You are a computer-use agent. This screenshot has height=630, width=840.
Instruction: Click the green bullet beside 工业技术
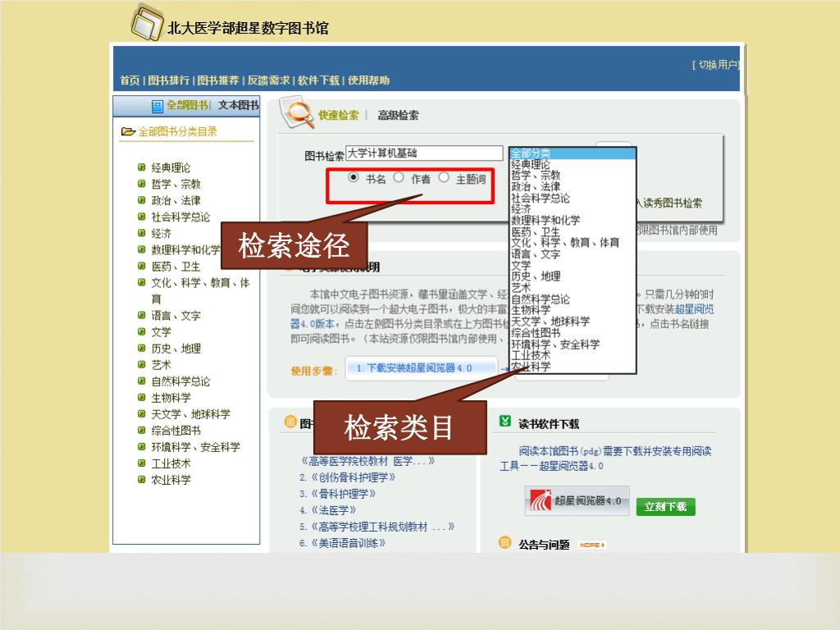tap(141, 463)
